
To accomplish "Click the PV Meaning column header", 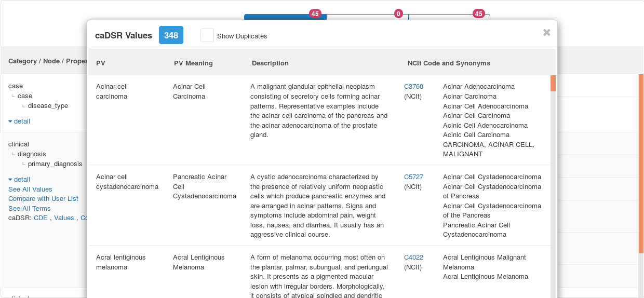I will (193, 63).
